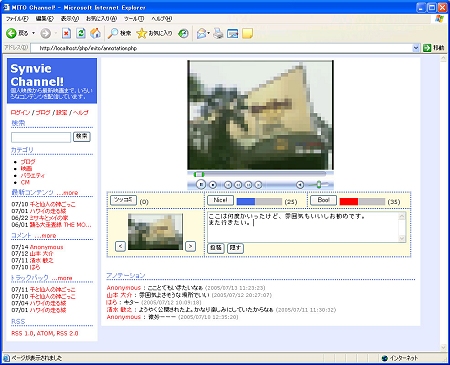Click the video volume slider handle
The width and height of the screenshot is (450, 365).
319,184
